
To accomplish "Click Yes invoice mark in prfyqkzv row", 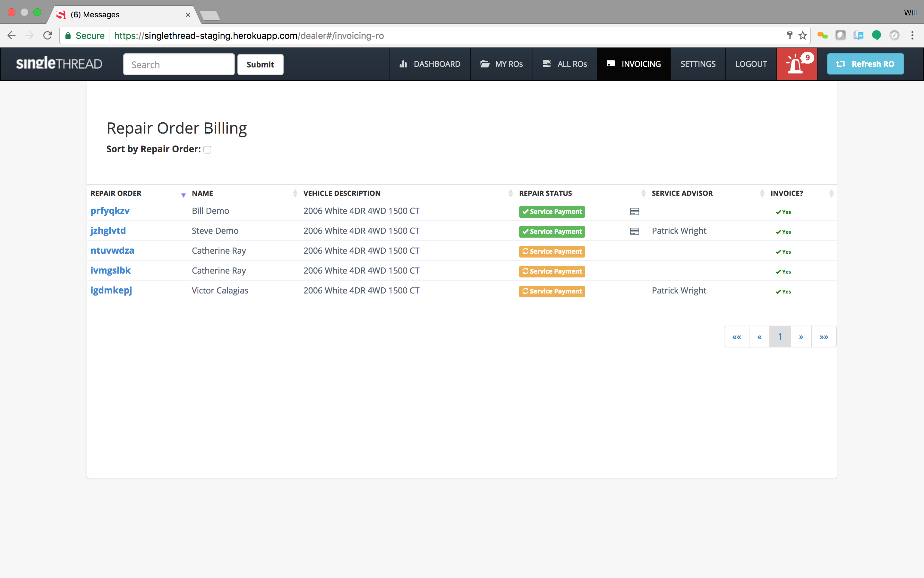I will pyautogui.click(x=783, y=212).
